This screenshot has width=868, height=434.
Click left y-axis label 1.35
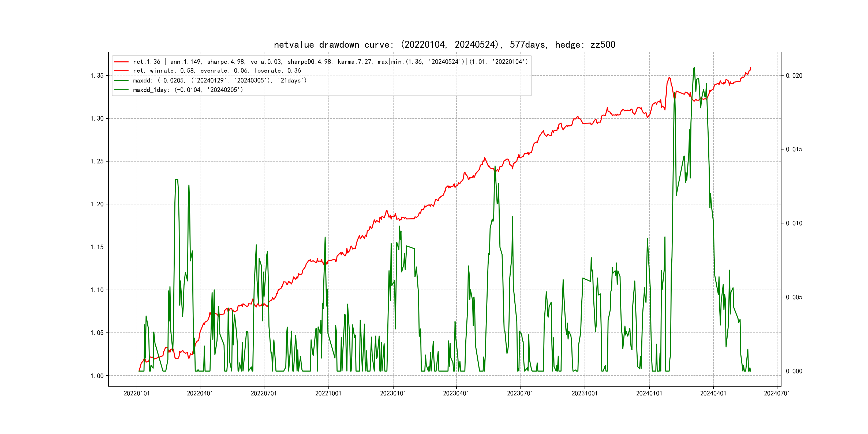pyautogui.click(x=97, y=76)
